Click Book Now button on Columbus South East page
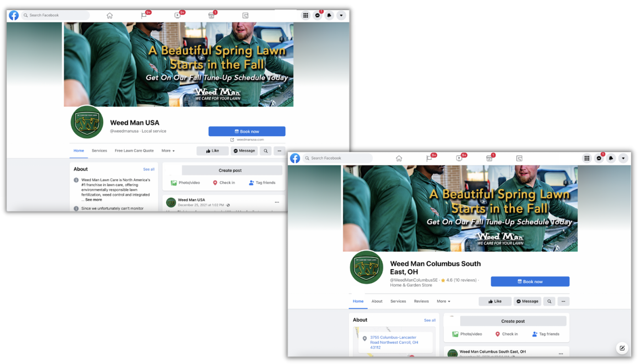 point(530,281)
